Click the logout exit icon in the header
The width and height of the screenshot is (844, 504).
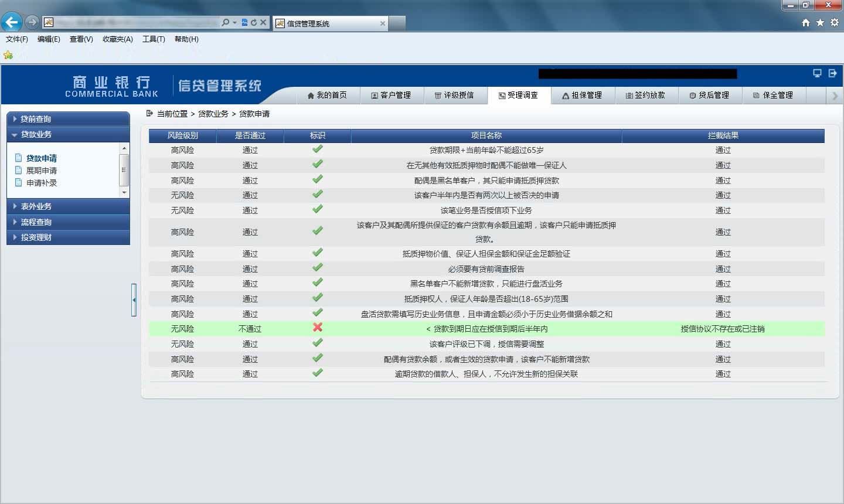point(832,73)
